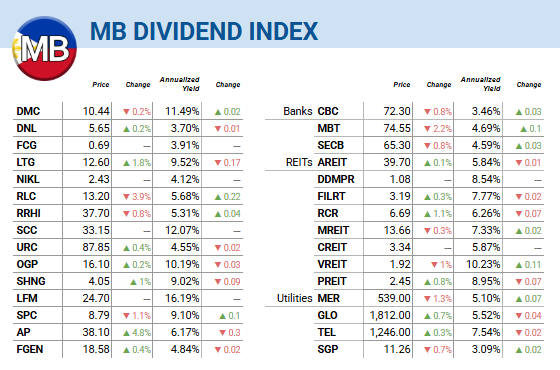Select RRHI price 37.70
Screen dimensions: 560x370
tap(96, 214)
